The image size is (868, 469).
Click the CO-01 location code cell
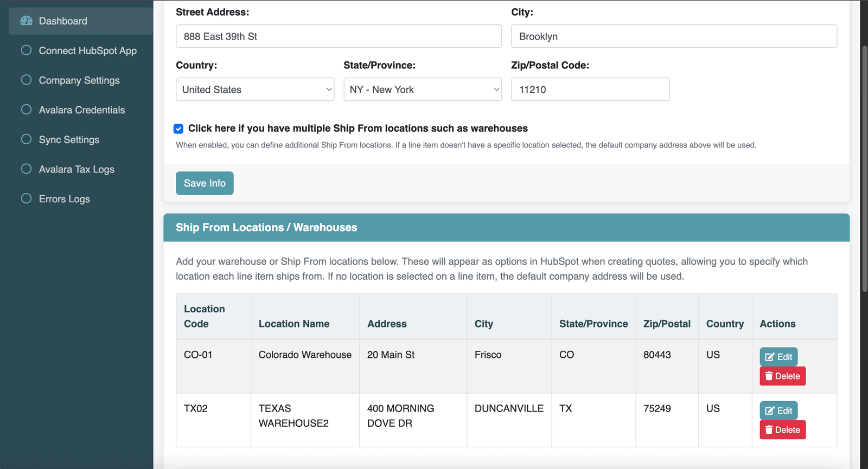tap(213, 366)
